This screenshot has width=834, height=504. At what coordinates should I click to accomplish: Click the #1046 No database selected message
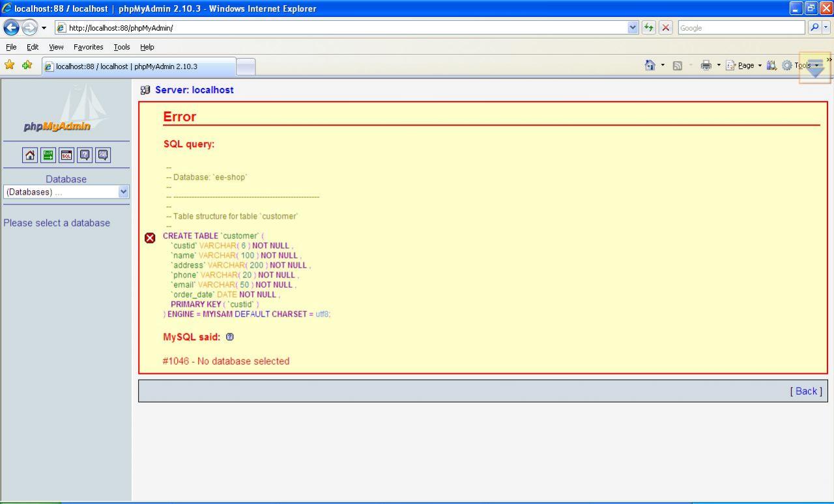tap(226, 361)
